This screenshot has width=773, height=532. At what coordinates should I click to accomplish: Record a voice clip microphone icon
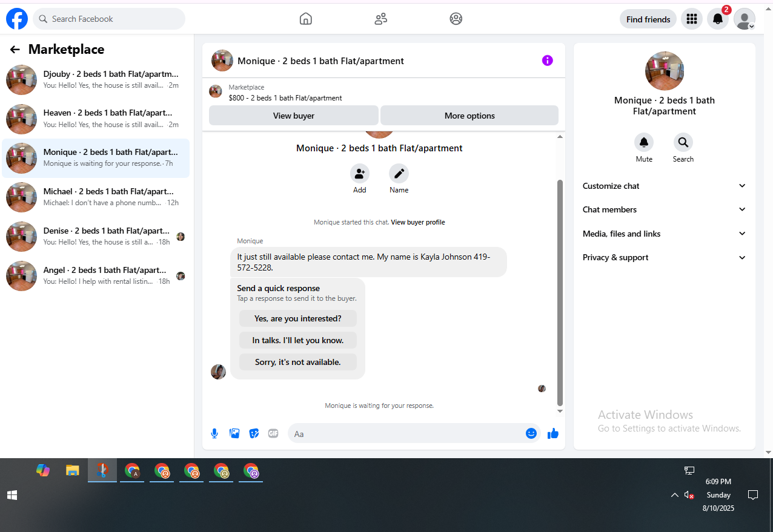(x=214, y=433)
